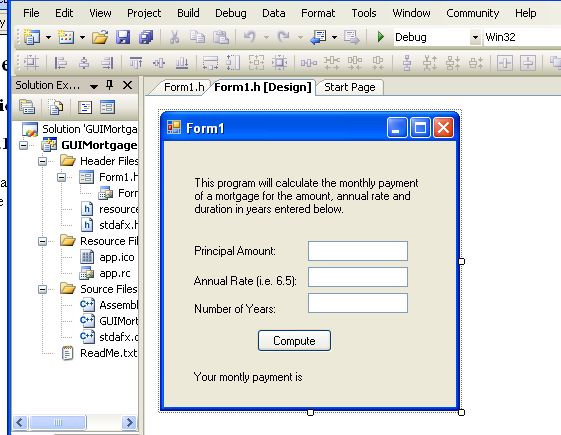Screen dimensions: 561x435
Task: Click the Solution Explorer horizontal scrollbar thumb
Action: pos(58,422)
